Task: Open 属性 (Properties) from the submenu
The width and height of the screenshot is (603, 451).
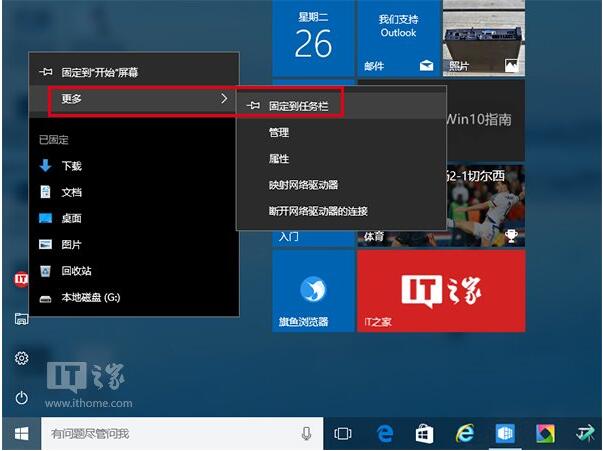Action: coord(279,158)
